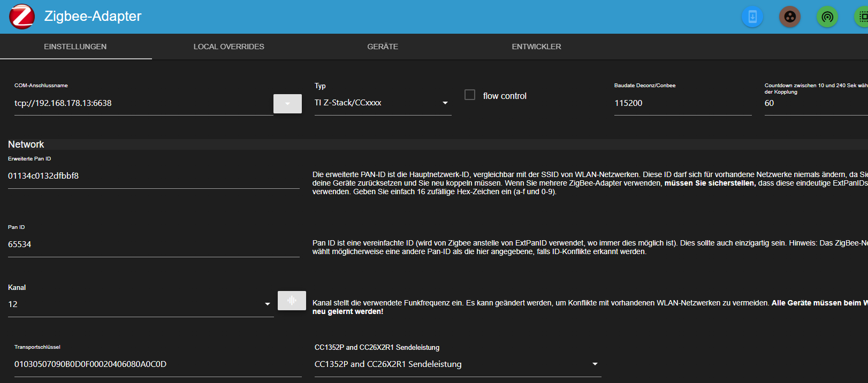Image resolution: width=868 pixels, height=383 pixels.
Task: Click the Network section heading
Action: (26, 144)
